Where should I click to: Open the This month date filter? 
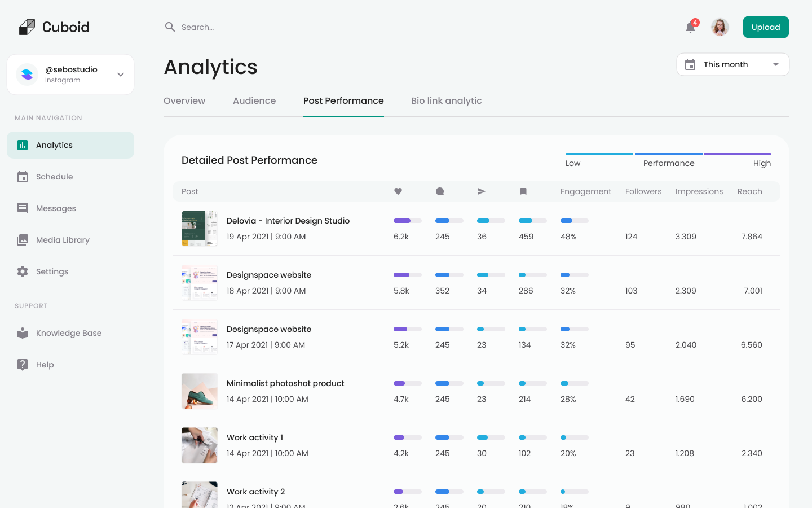click(732, 64)
